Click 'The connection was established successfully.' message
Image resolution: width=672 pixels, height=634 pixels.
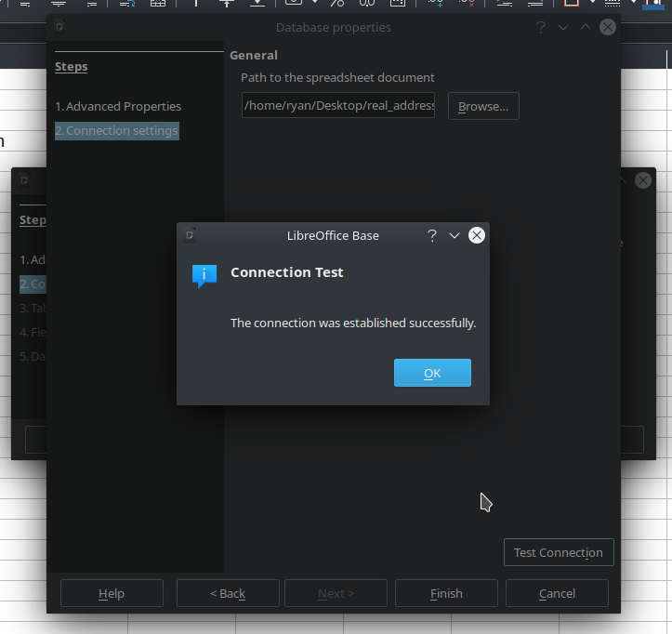click(353, 323)
